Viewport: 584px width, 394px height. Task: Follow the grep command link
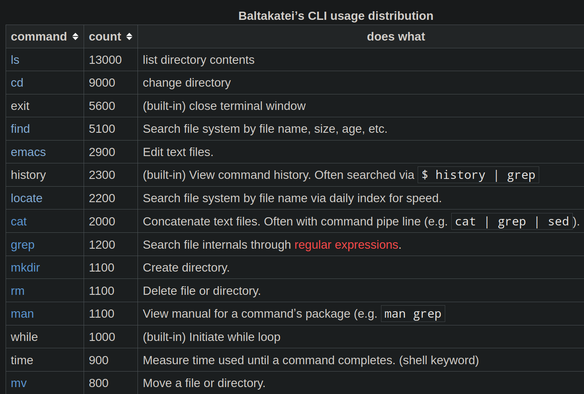coord(22,245)
